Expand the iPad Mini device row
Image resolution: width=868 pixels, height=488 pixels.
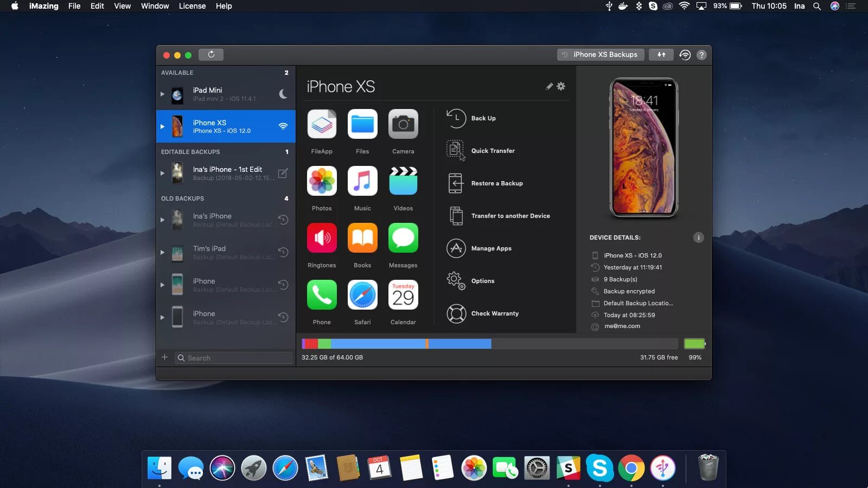coord(162,94)
